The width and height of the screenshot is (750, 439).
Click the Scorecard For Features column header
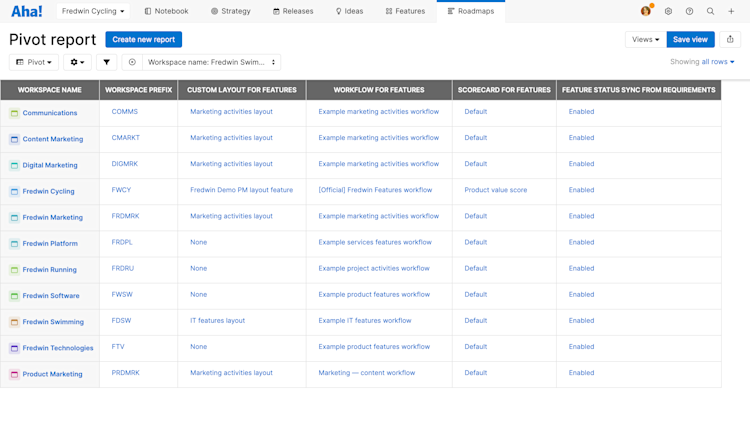[x=504, y=90]
